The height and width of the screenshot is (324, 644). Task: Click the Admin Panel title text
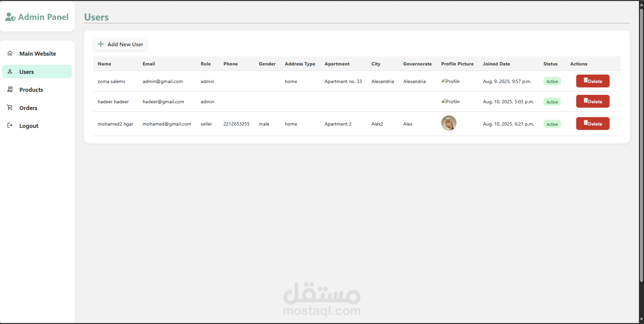pos(43,17)
